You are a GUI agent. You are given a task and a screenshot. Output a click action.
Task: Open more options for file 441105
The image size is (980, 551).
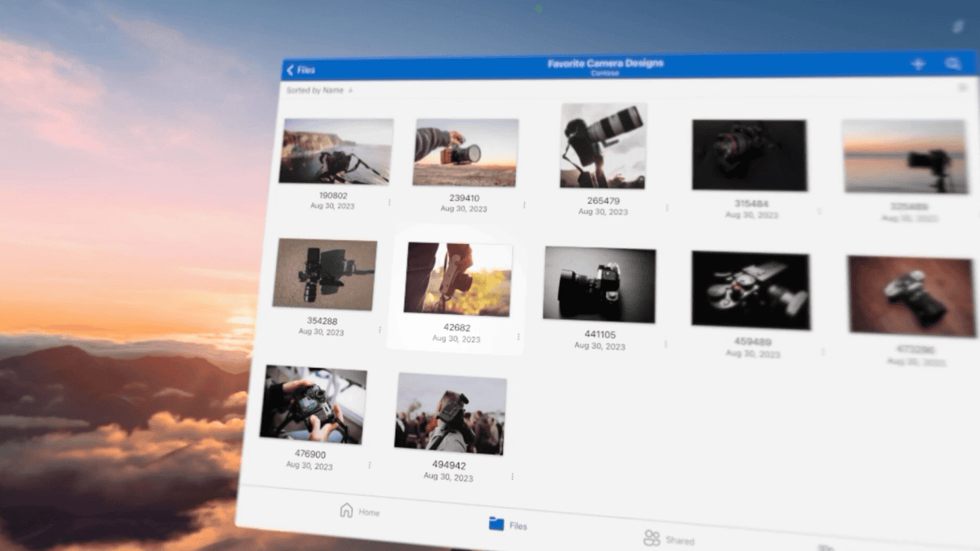[666, 344]
